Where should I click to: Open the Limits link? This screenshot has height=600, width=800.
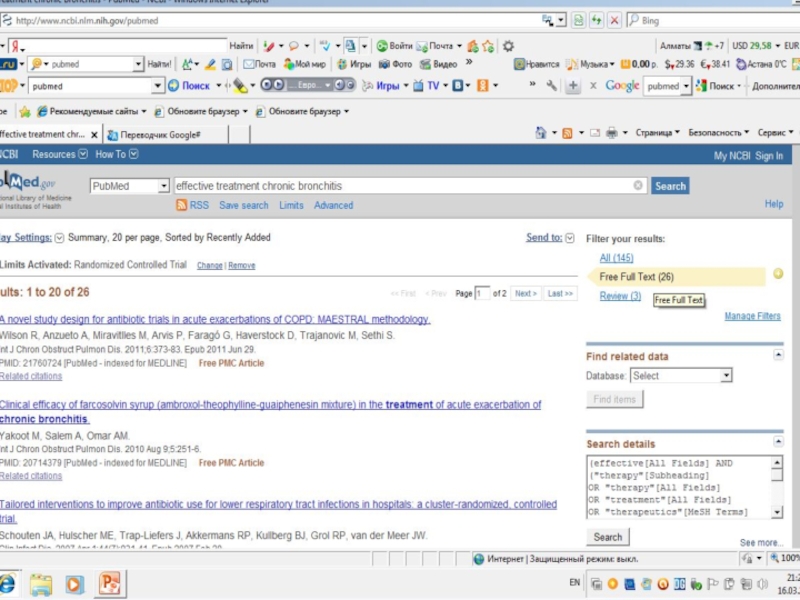coord(291,205)
